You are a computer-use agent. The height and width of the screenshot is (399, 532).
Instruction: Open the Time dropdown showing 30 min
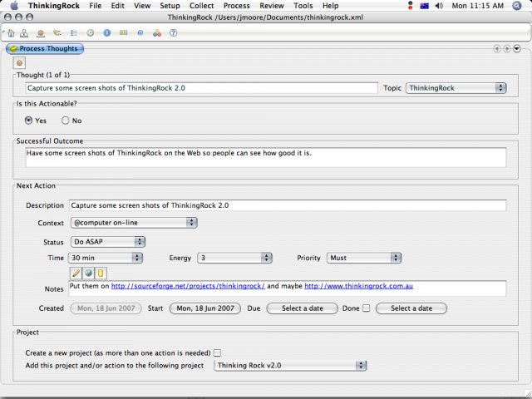(106, 258)
